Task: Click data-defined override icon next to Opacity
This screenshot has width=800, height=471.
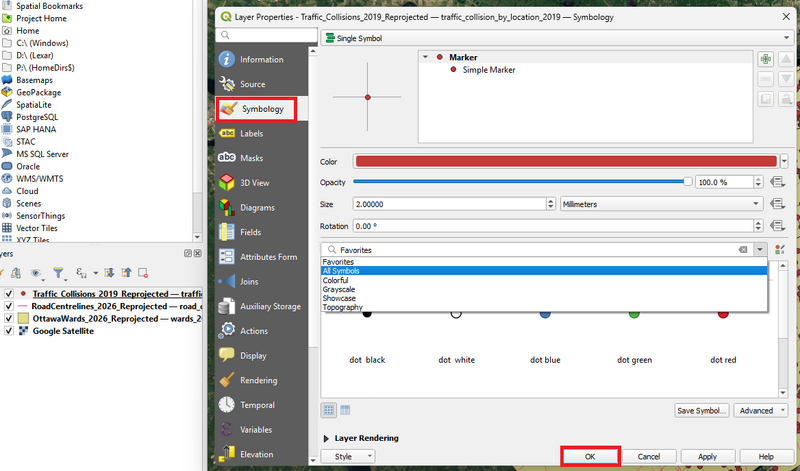Action: click(778, 182)
